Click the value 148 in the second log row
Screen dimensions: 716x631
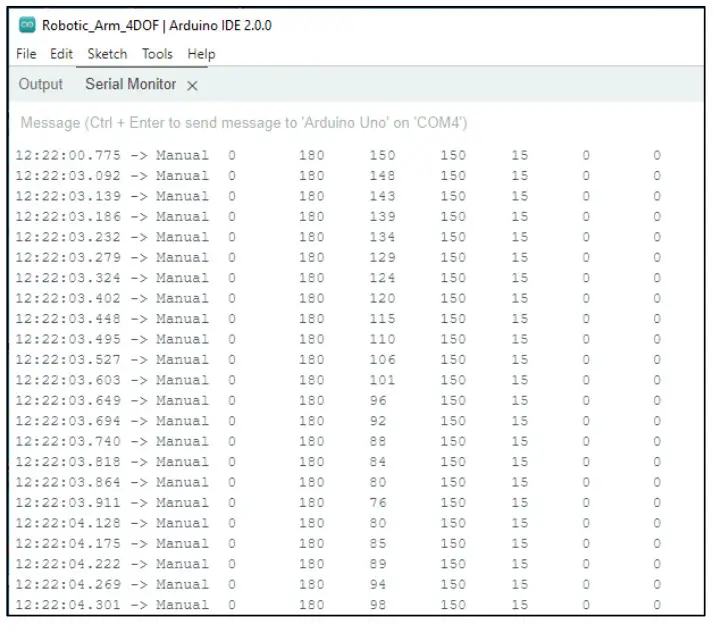click(x=382, y=176)
